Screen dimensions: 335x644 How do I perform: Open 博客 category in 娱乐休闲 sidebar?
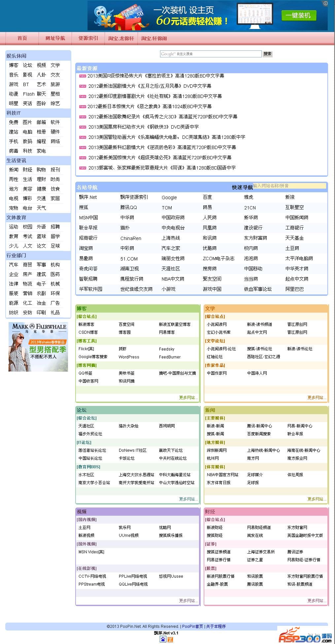(14, 65)
